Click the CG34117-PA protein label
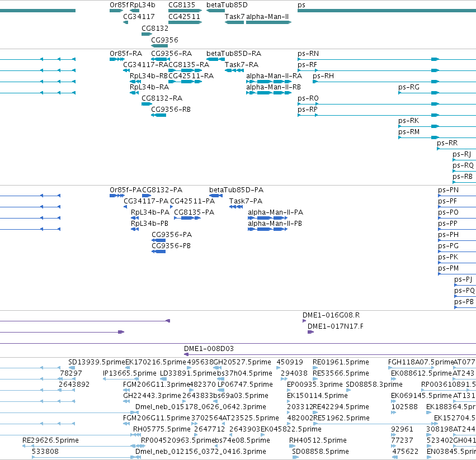 point(146,201)
